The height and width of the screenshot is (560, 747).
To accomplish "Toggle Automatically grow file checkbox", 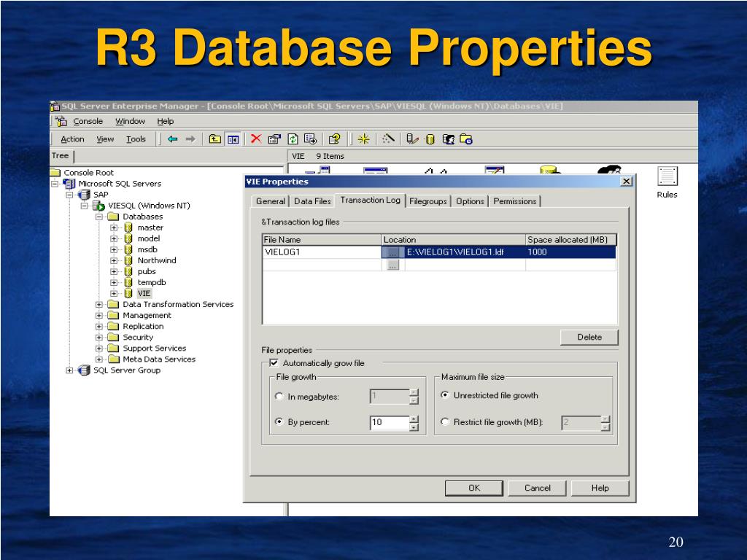I will click(x=274, y=363).
